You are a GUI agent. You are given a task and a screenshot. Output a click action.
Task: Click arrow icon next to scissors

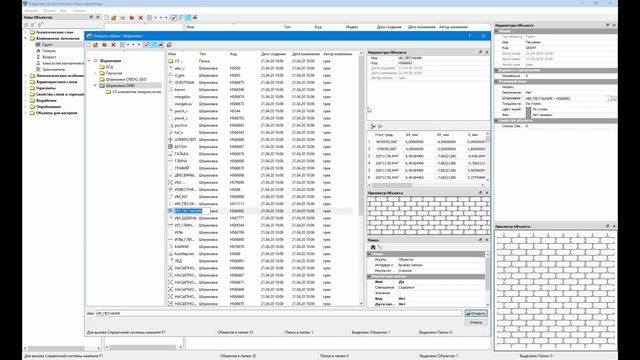pyautogui.click(x=380, y=127)
